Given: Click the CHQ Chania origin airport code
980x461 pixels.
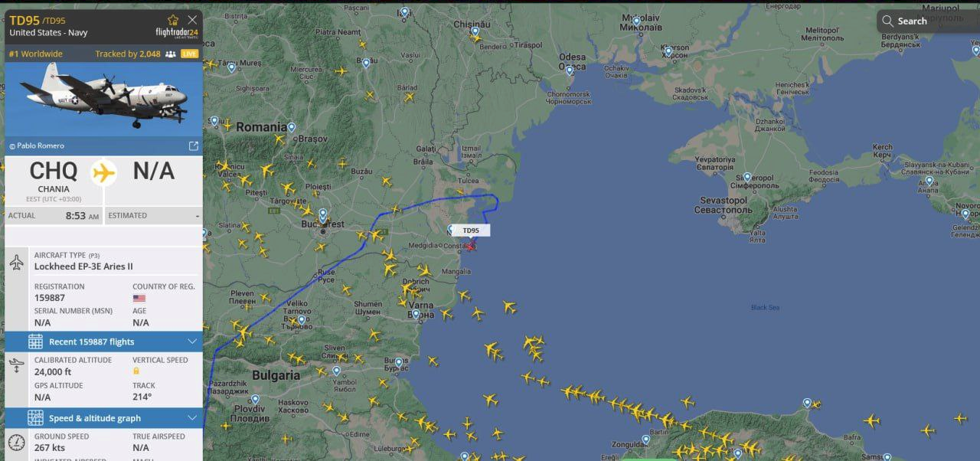Looking at the screenshot, I should point(54,172).
